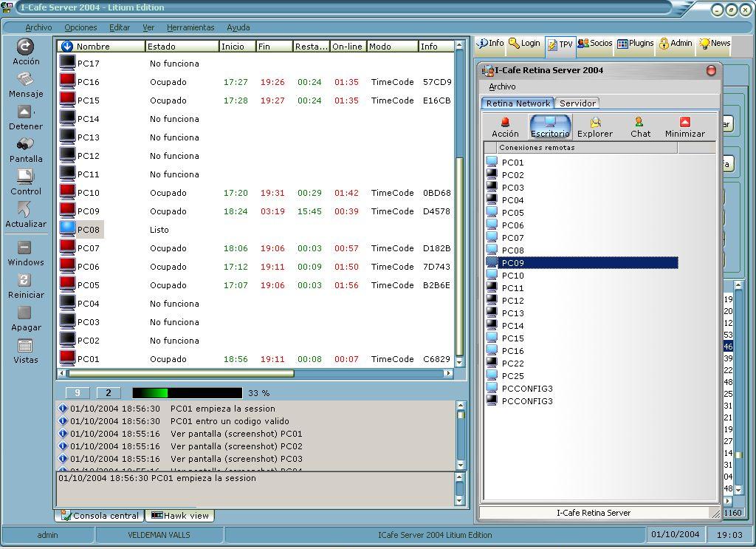This screenshot has width=756, height=549.
Task: Click the red monitor icon of PC16
Action: pos(67,81)
